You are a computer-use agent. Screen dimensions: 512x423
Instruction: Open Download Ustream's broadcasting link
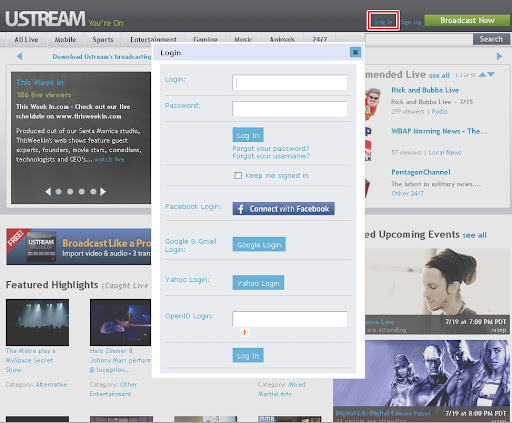(x=102, y=57)
